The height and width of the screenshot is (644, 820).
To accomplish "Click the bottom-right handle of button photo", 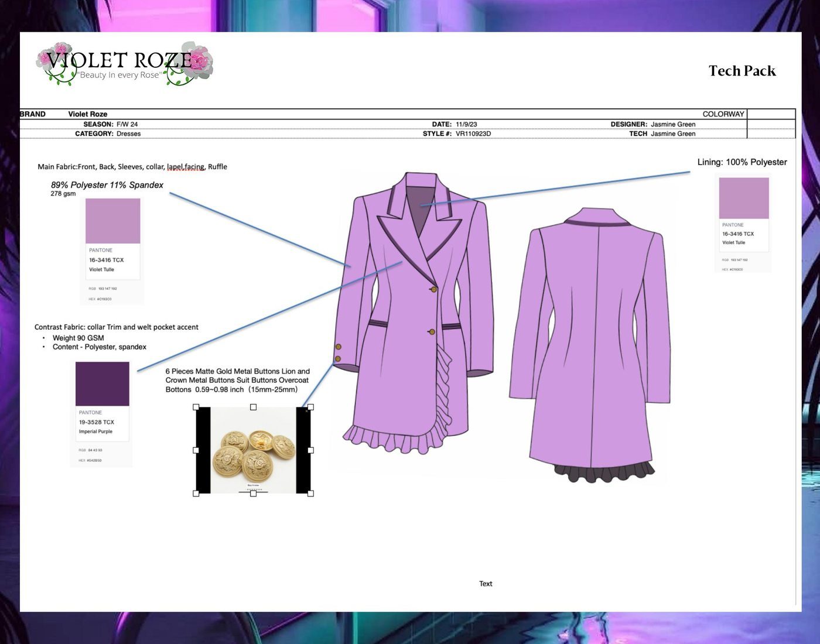I will [x=310, y=494].
